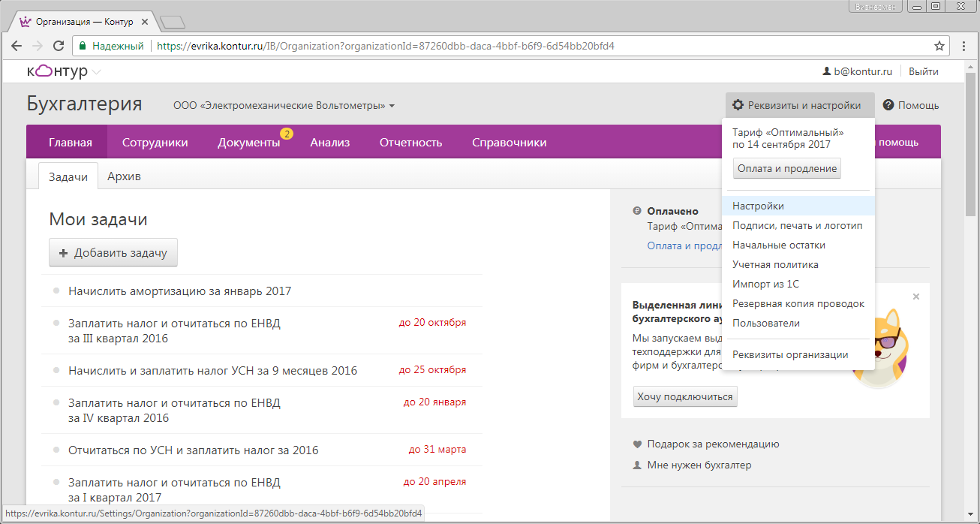Switch to the Анализ section
The height and width of the screenshot is (524, 980).
pos(330,143)
